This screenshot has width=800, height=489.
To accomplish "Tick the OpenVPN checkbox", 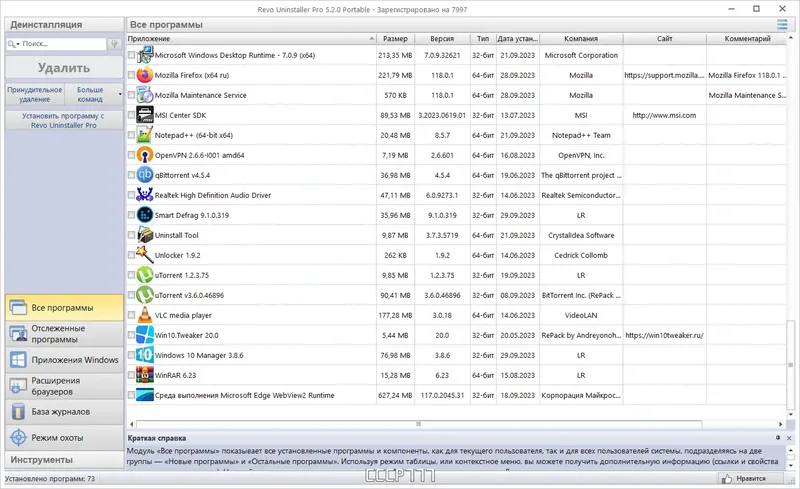I will click(131, 155).
